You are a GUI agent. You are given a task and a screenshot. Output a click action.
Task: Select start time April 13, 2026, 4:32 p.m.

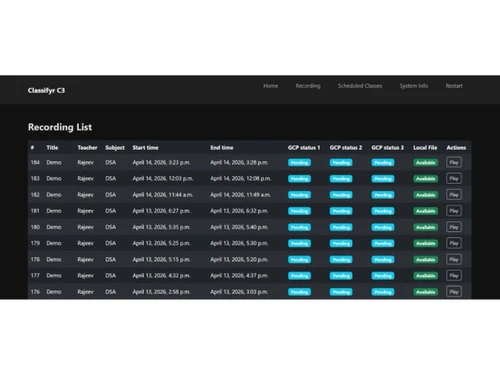(x=161, y=275)
